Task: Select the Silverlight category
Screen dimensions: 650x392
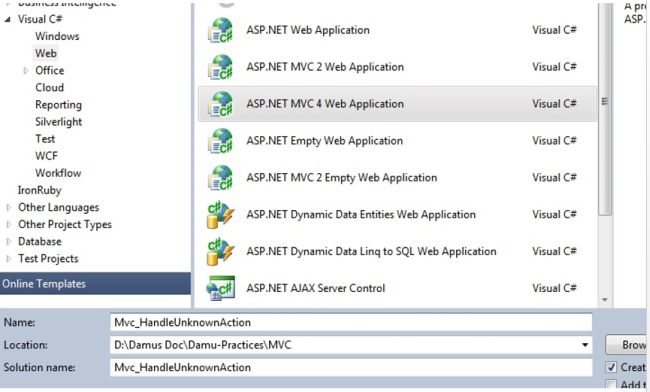Action: click(x=59, y=122)
